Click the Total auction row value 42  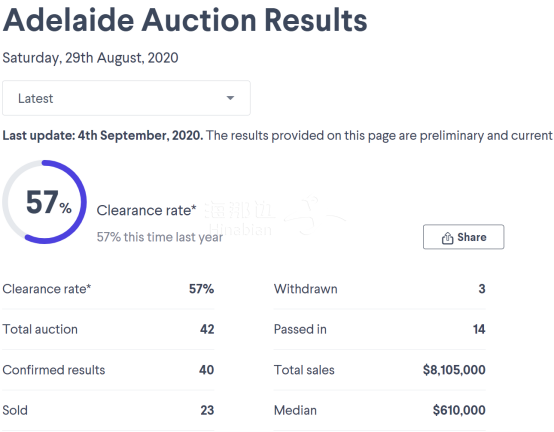click(207, 329)
